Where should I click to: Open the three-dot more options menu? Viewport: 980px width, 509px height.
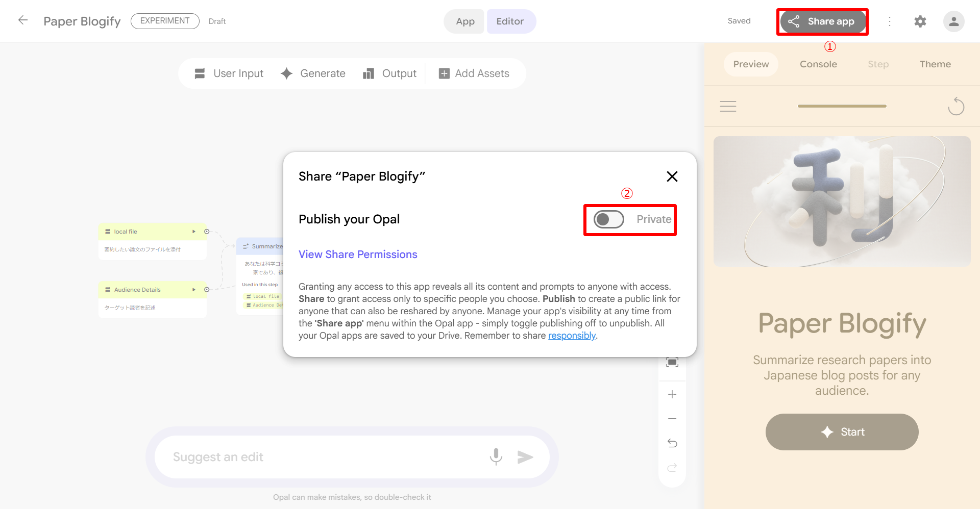coord(890,21)
